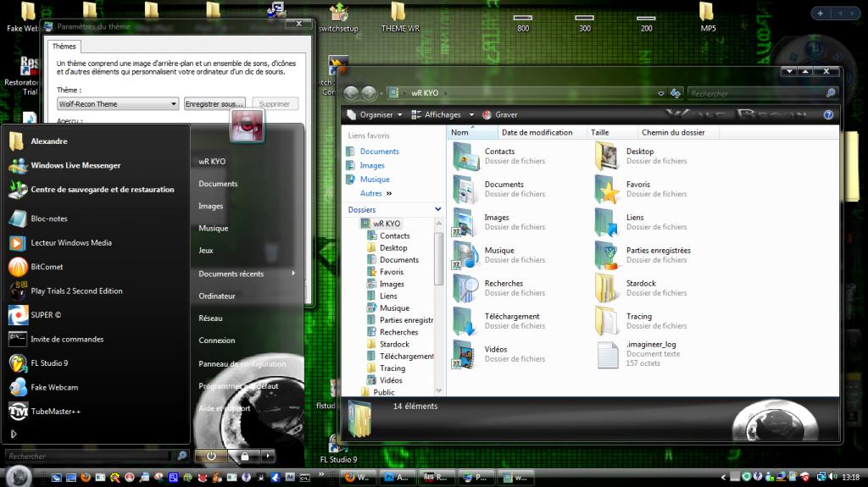Click the Start menu lock button
Viewport: 868px width, 487px height.
244,456
